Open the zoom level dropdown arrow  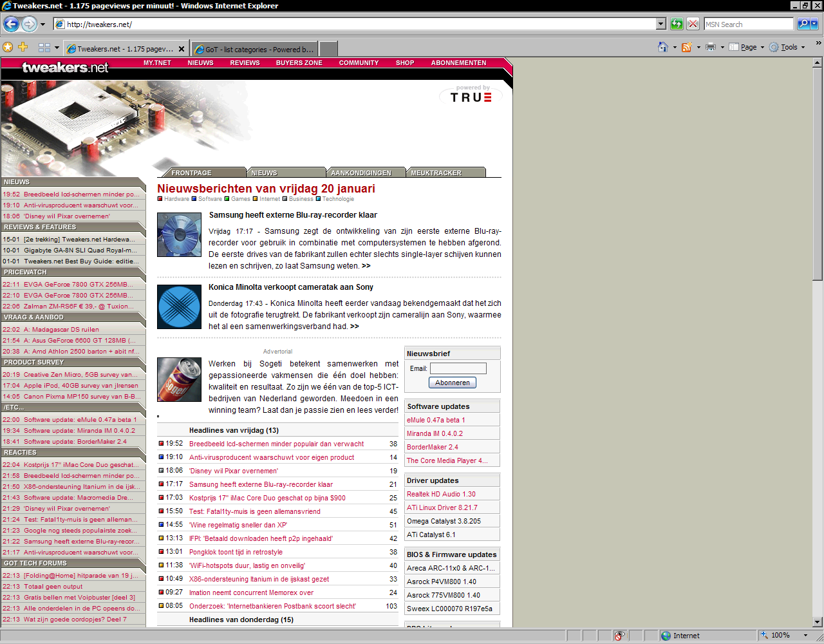tap(805, 636)
